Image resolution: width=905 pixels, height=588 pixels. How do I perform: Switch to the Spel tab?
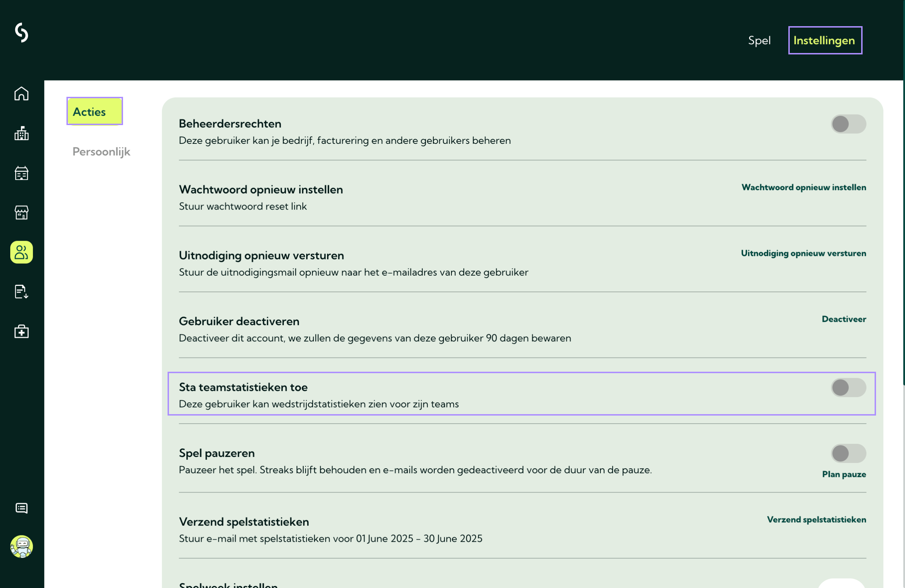[x=759, y=41]
